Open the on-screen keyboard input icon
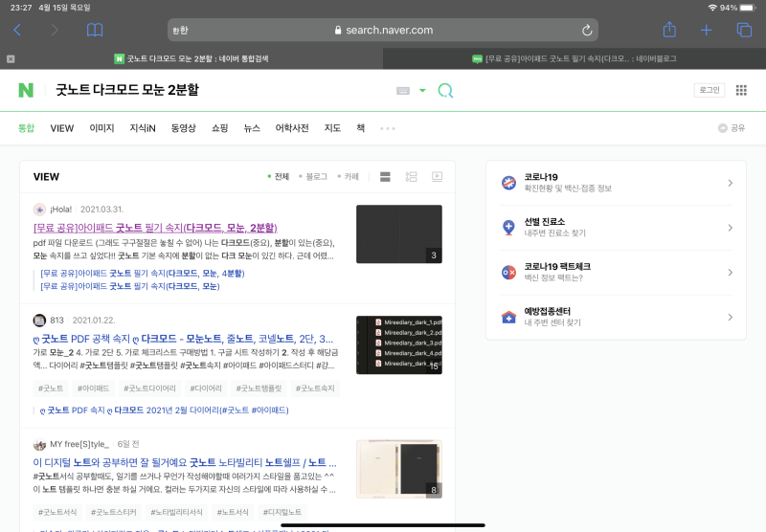This screenshot has height=532, width=766. [x=403, y=90]
